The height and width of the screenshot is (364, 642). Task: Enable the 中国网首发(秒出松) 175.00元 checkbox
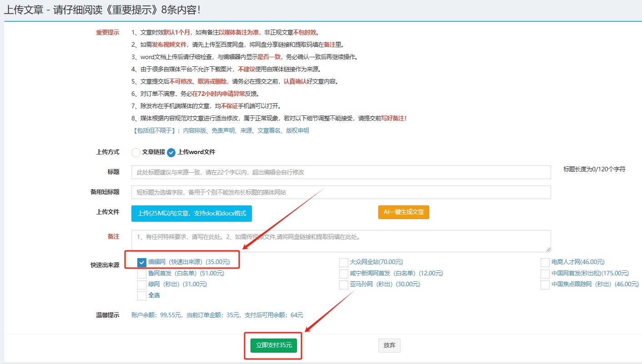pyautogui.click(x=545, y=274)
